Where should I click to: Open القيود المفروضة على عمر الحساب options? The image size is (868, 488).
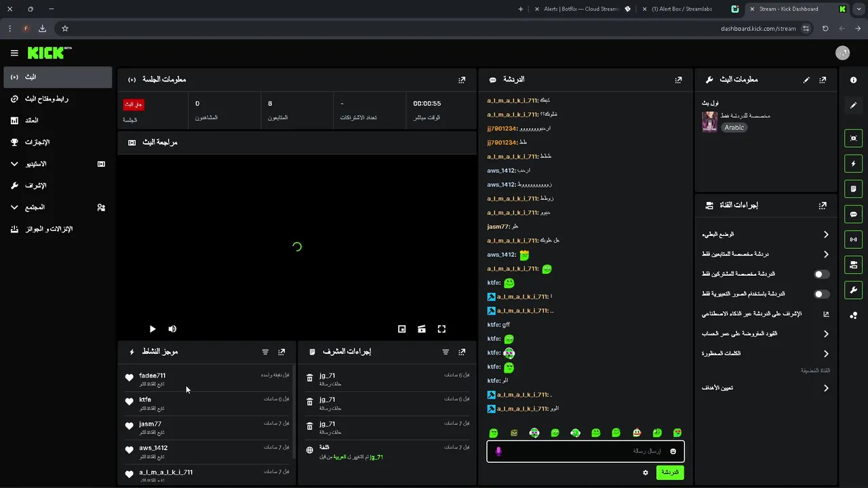(766, 333)
